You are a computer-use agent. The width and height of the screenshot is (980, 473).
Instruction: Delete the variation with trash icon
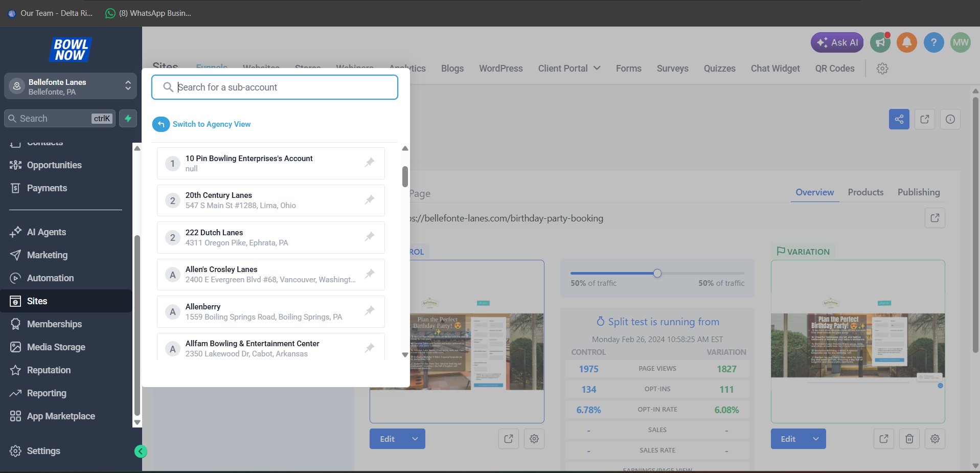(909, 439)
